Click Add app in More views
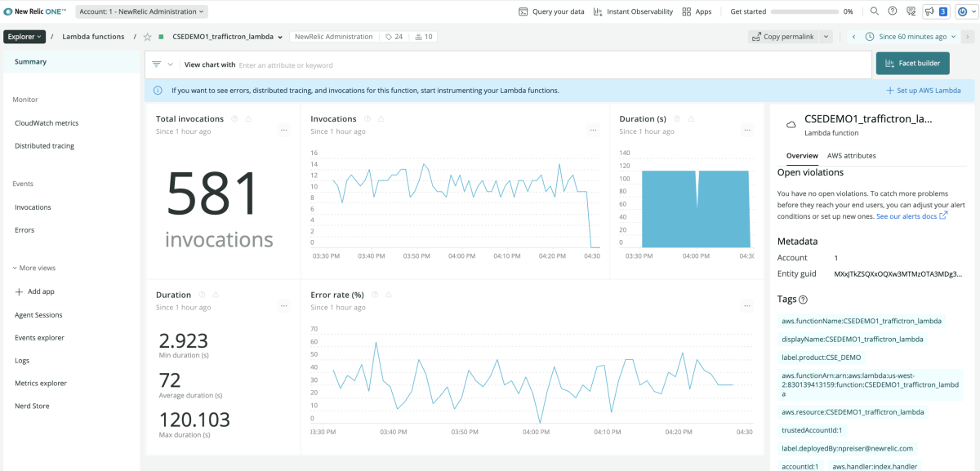 [34, 291]
